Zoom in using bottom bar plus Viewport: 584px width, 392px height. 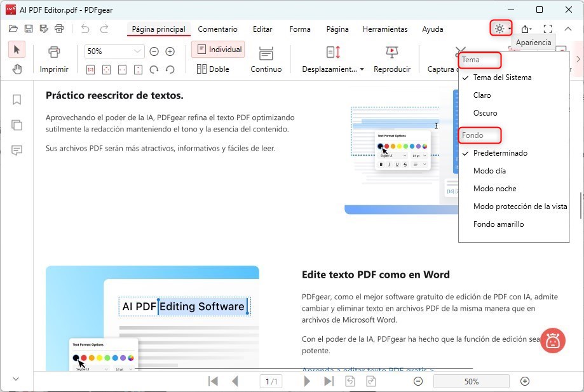coord(525,381)
